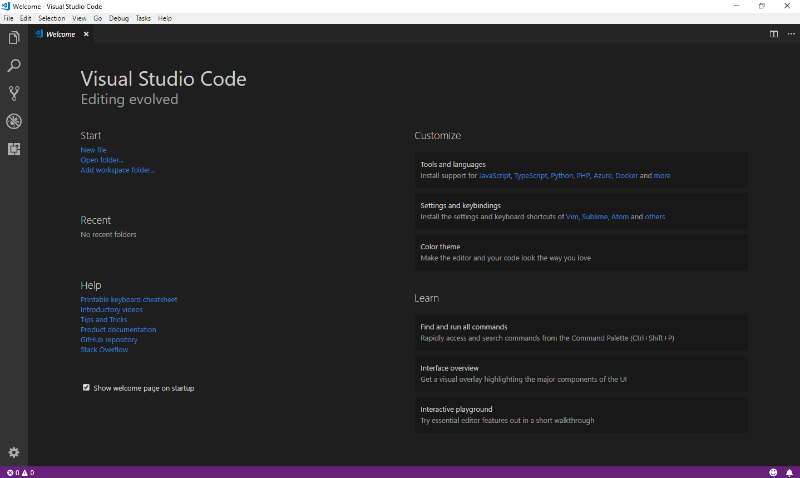The height and width of the screenshot is (478, 800).
Task: Click the Settings and keybindings heading
Action: (x=461, y=206)
